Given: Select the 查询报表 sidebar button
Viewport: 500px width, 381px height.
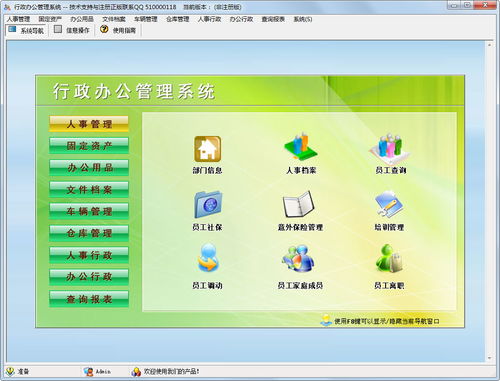Looking at the screenshot, I should 89,299.
